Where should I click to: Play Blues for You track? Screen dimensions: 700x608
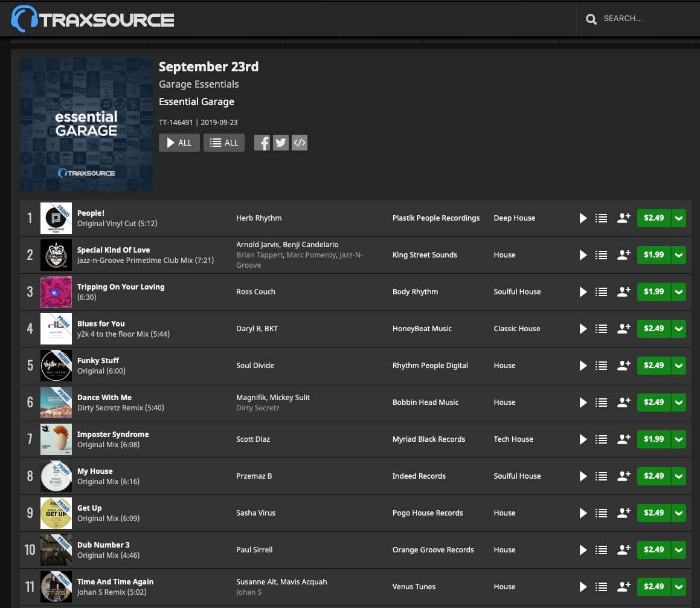click(583, 329)
